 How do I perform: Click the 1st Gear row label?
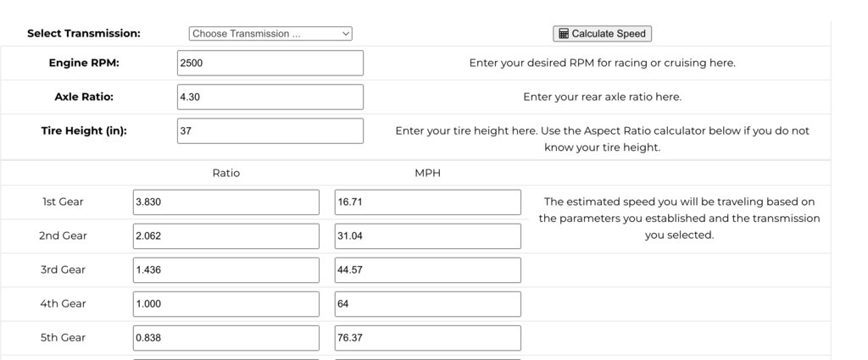63,202
